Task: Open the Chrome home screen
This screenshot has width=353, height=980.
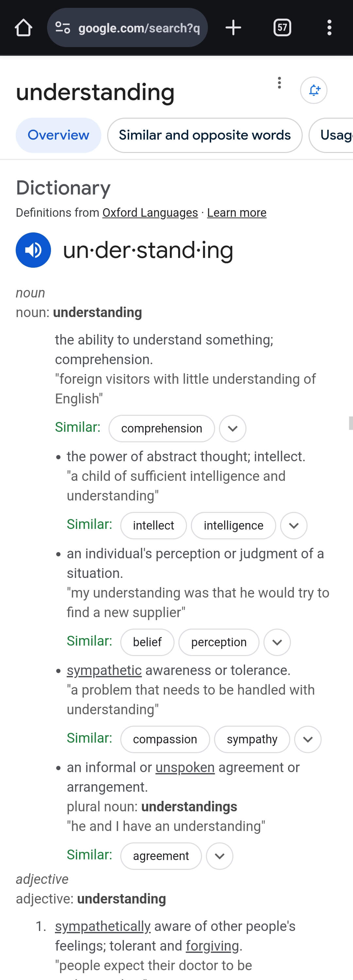Action: tap(23, 27)
